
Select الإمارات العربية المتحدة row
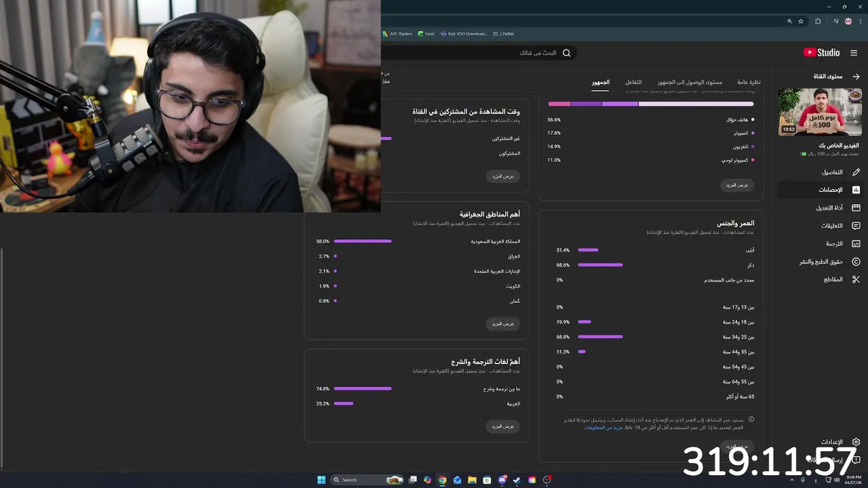coord(418,271)
